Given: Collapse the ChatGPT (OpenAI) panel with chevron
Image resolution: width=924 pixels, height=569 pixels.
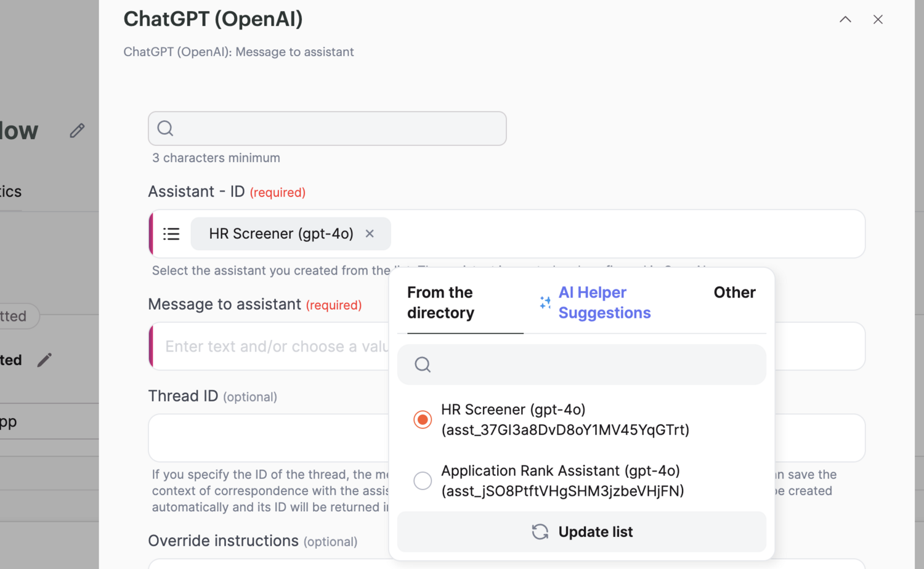Looking at the screenshot, I should (845, 19).
